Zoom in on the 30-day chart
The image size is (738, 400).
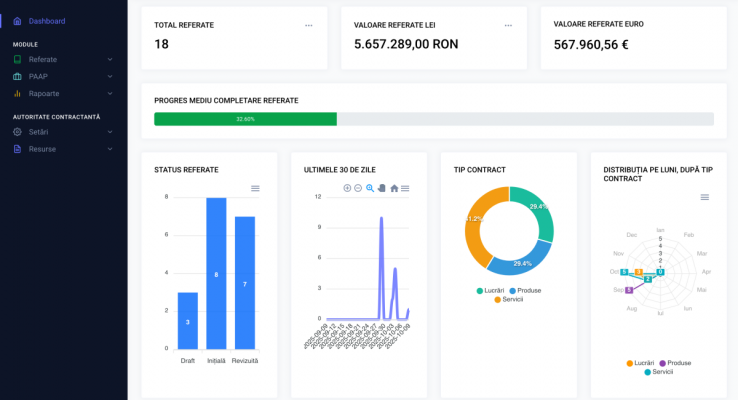tap(347, 188)
